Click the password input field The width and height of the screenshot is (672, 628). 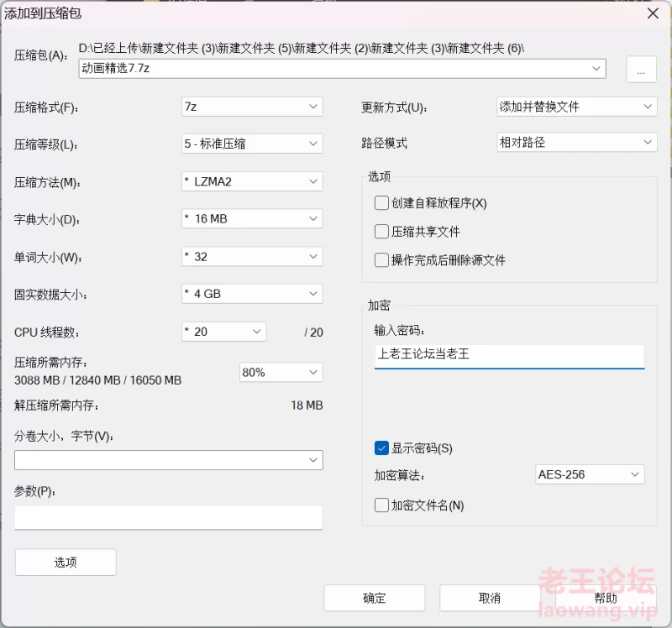(x=510, y=357)
